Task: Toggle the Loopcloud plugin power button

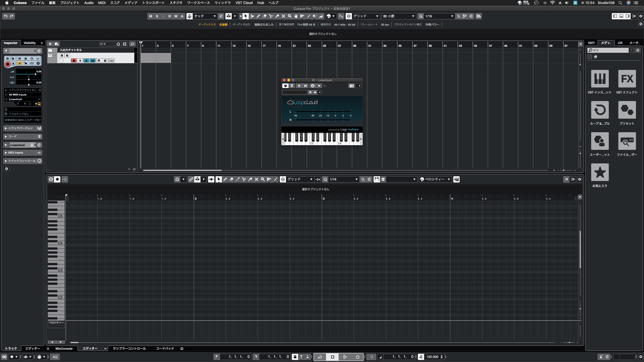Action: tap(285, 86)
